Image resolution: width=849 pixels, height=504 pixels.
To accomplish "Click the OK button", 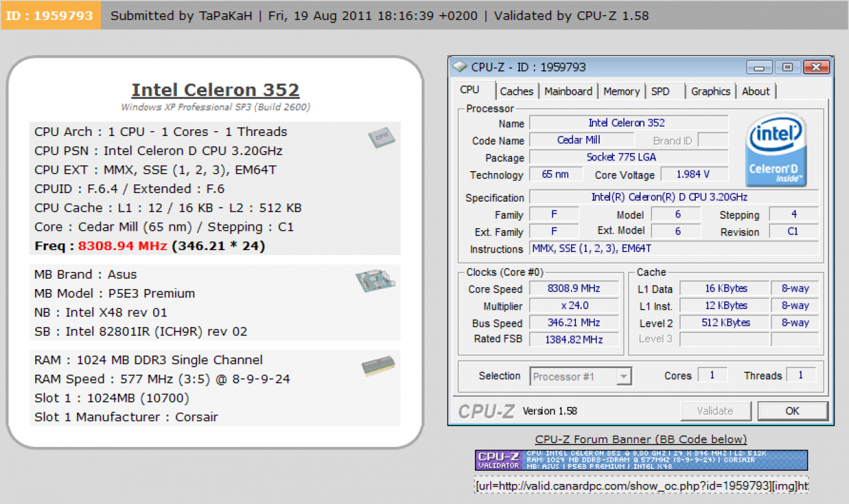I will 793,411.
